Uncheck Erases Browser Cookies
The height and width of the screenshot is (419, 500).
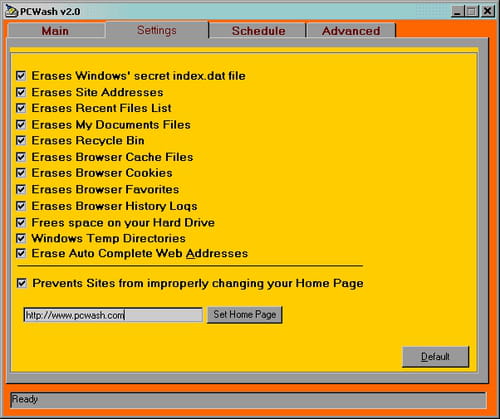(21, 173)
